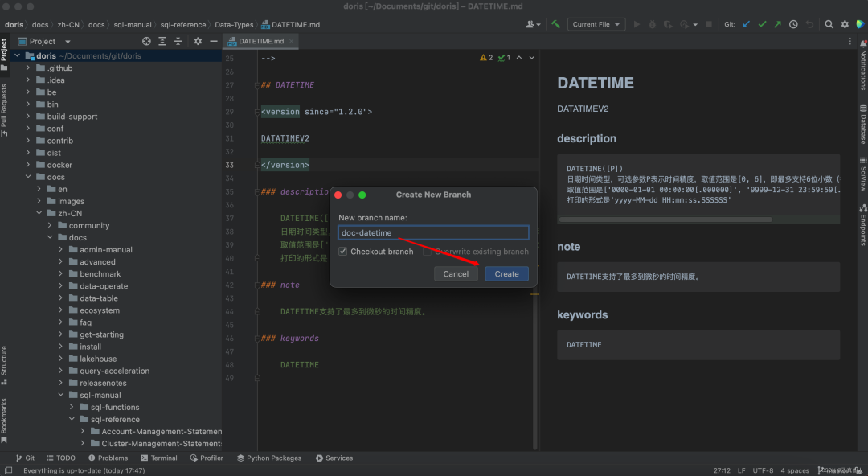Viewport: 868px width, 476px height.
Task: Click Cancel in Create New Branch dialog
Action: pyautogui.click(x=456, y=274)
